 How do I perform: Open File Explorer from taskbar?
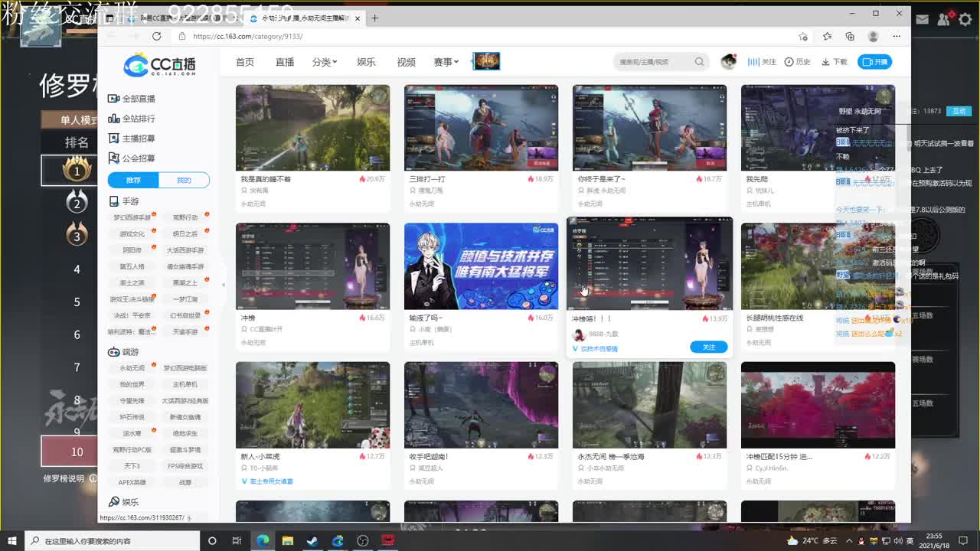(288, 541)
